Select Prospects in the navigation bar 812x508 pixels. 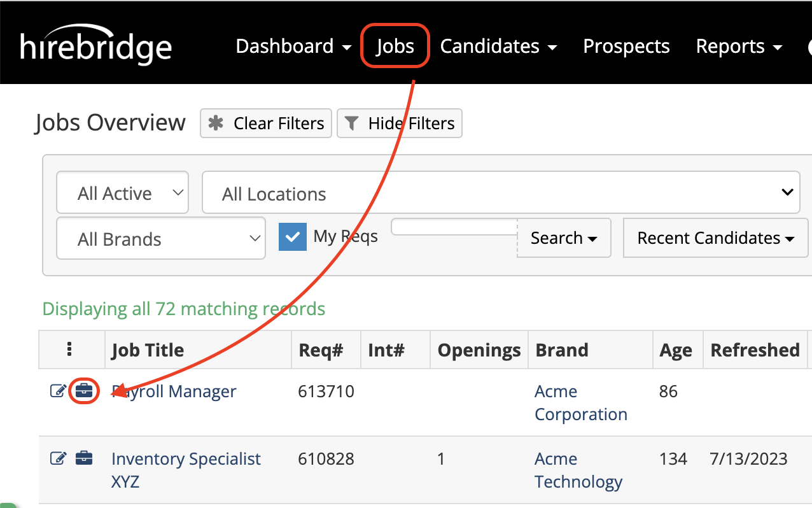point(626,46)
